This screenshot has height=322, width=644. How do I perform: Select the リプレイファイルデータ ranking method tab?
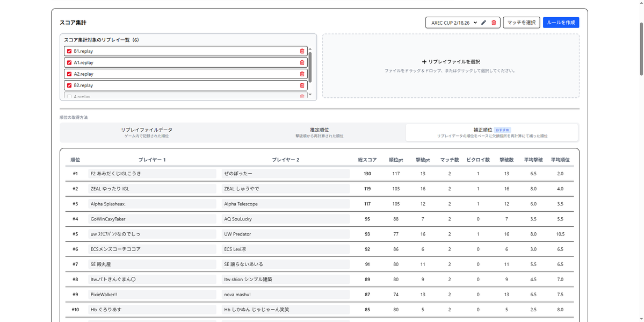(147, 132)
